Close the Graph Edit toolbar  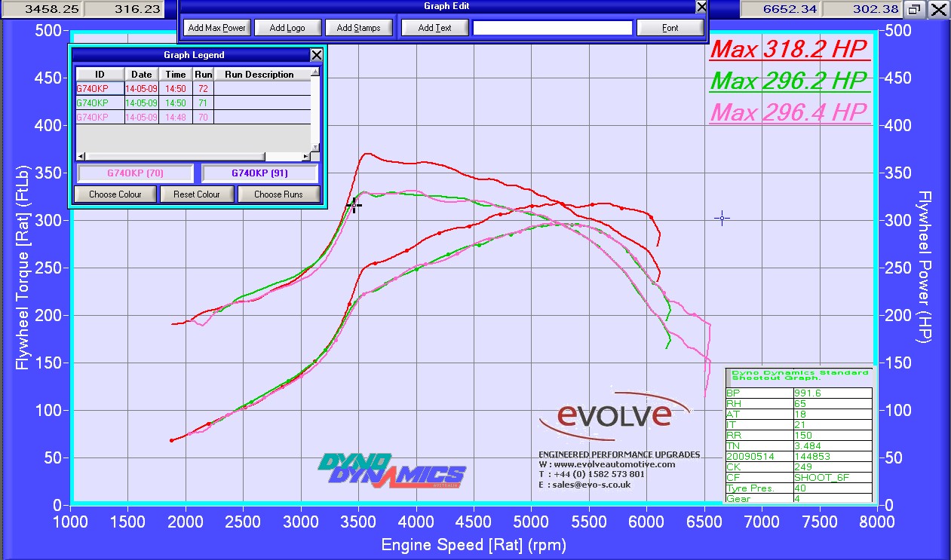coord(701,7)
